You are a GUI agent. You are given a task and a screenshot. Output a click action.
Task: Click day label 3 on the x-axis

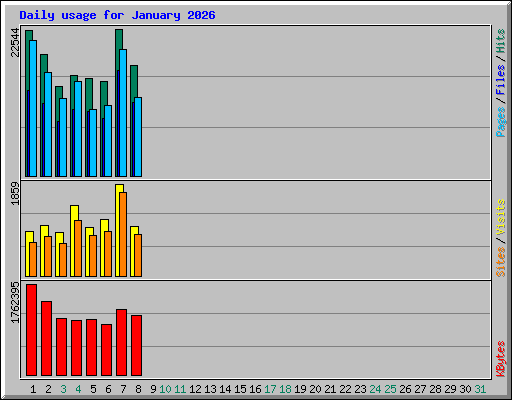pos(63,389)
